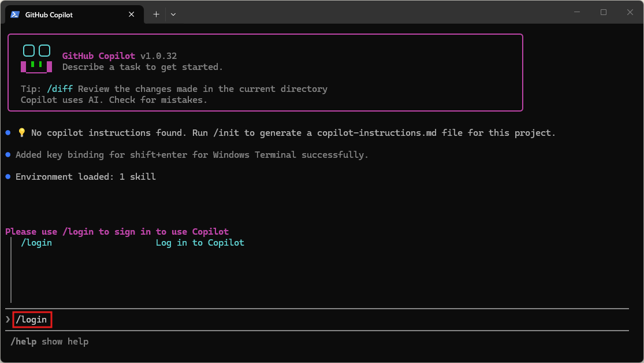Click the lightbulb tip icon

coord(22,133)
